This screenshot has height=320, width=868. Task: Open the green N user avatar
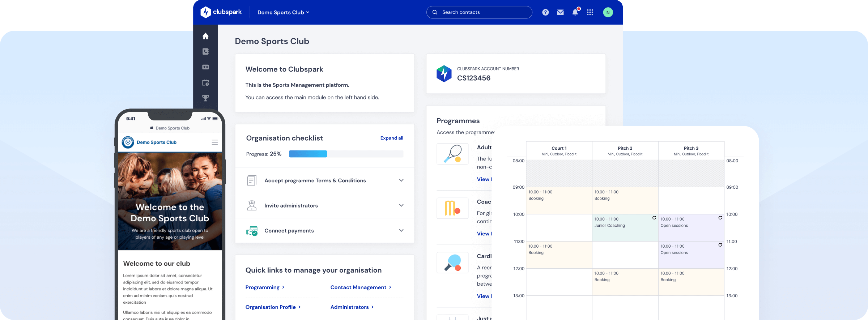point(608,12)
